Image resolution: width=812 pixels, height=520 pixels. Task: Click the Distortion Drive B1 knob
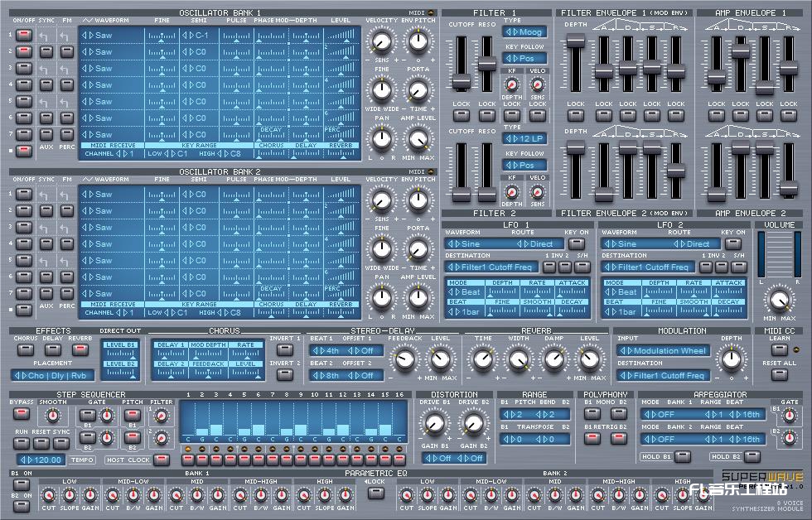432,425
